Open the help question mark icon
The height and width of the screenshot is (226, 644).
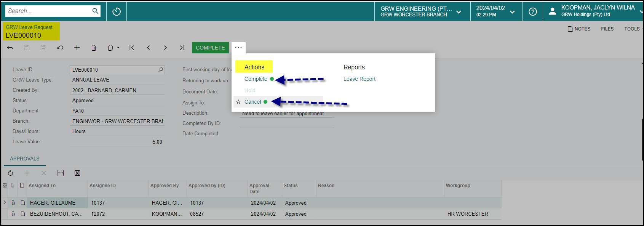tap(533, 12)
